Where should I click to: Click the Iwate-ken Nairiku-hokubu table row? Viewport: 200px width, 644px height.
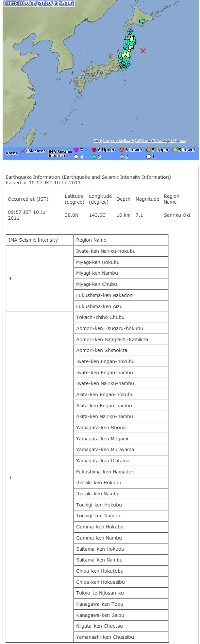pyautogui.click(x=121, y=251)
